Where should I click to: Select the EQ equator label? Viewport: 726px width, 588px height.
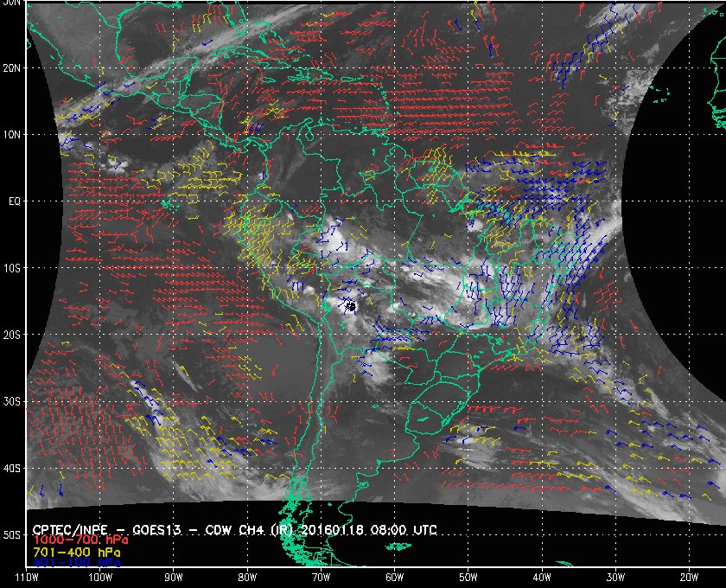[x=15, y=201]
